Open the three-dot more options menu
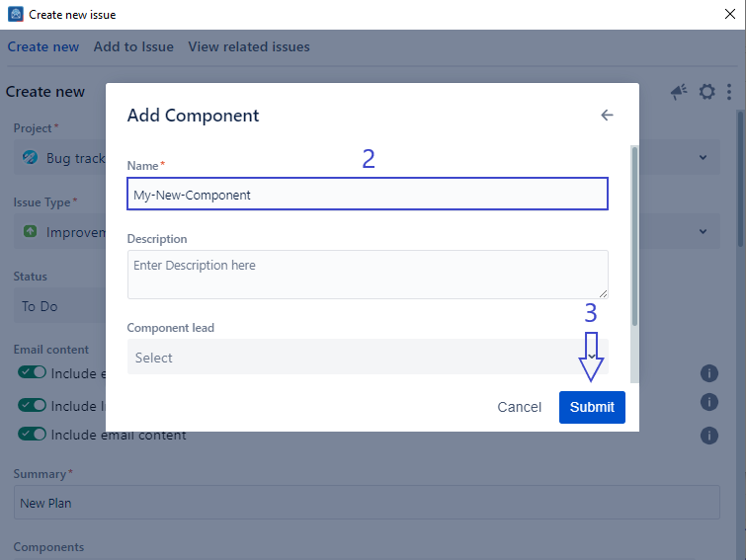The image size is (746, 560). [729, 92]
